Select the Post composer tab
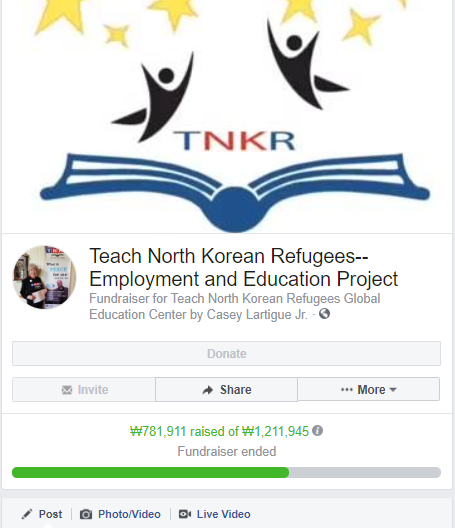 (42, 514)
